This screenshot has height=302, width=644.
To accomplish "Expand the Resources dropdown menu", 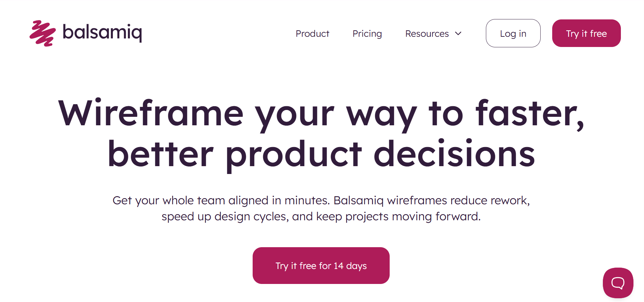I will click(x=434, y=34).
